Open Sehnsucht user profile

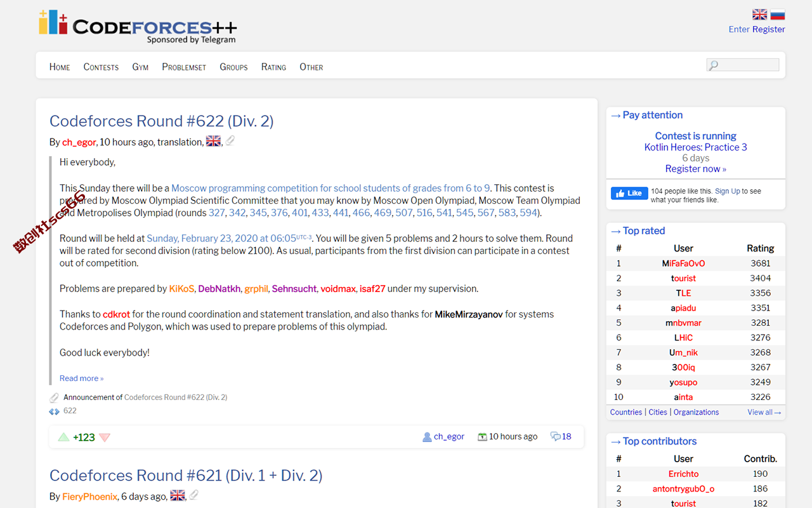point(294,289)
